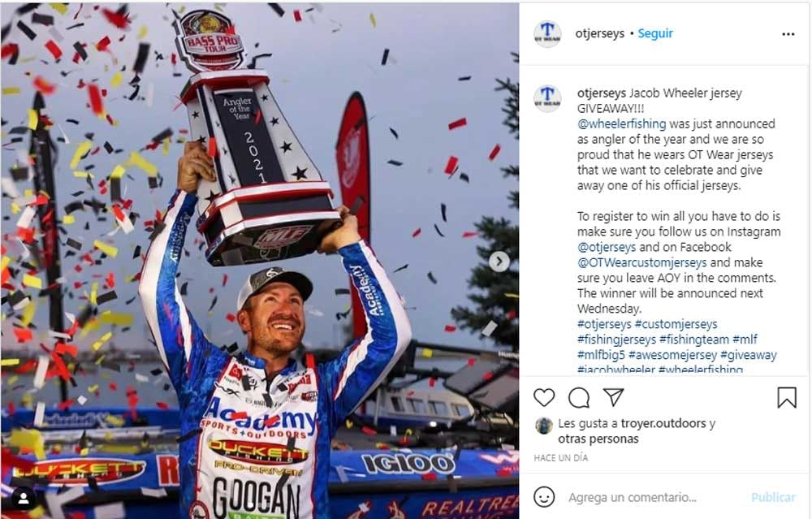Click the HACE UN DÍA timestamp

click(x=561, y=458)
